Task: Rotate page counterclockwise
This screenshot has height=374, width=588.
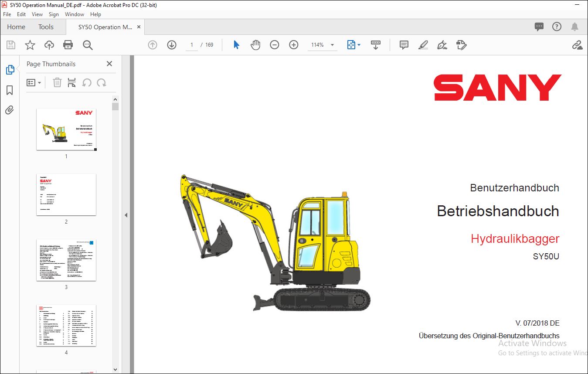Action: click(87, 82)
